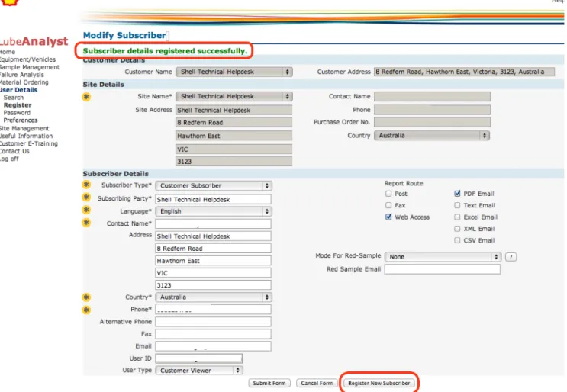Click the asterisk icon beside Subscriber Type

(86, 185)
